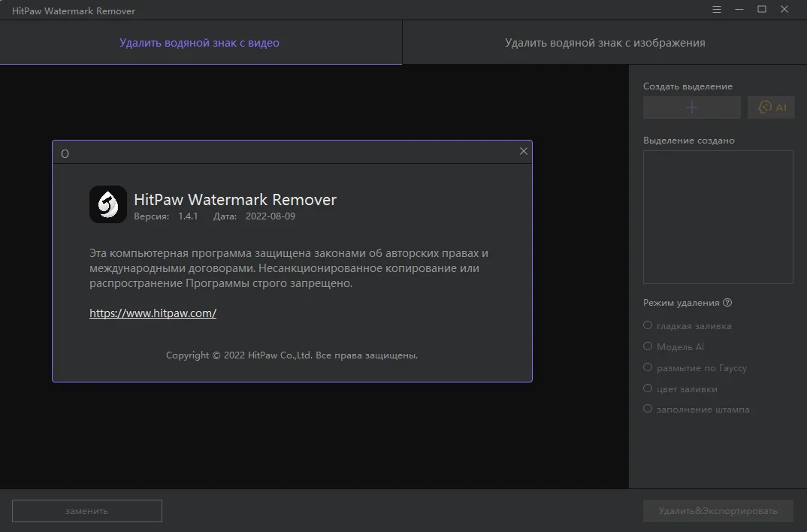Click the заменить button
The image size is (807, 532).
87,511
